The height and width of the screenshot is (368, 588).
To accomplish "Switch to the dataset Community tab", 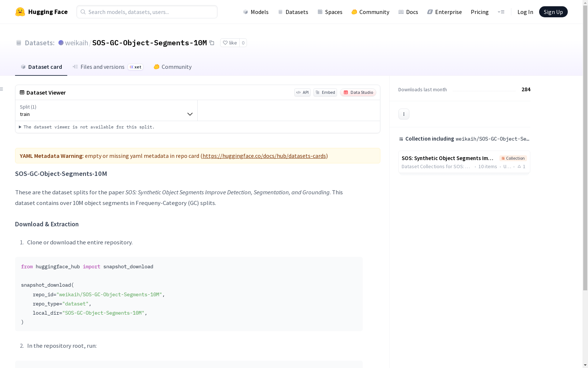I will [x=173, y=67].
